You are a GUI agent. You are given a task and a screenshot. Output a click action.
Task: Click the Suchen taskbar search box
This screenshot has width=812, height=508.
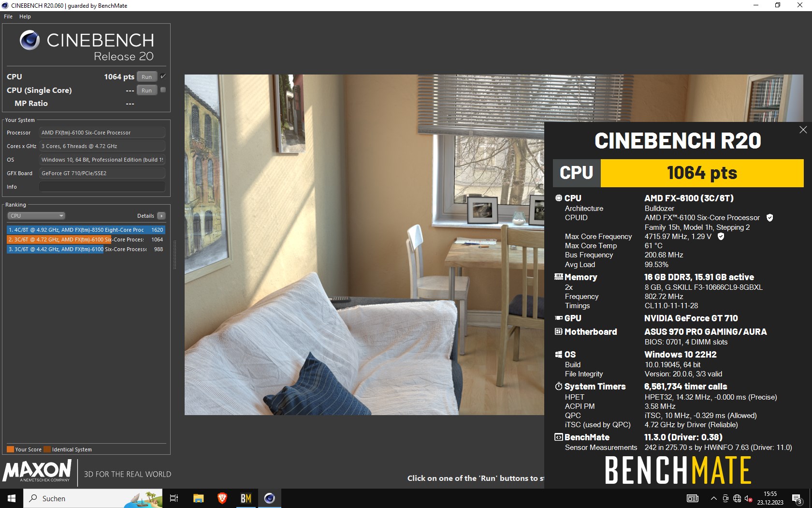tap(93, 498)
